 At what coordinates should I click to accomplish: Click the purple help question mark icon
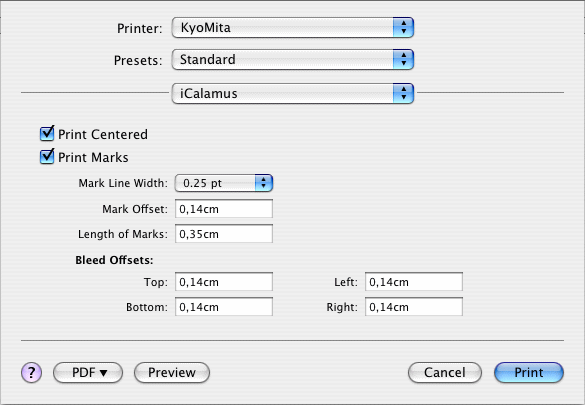pos(31,373)
